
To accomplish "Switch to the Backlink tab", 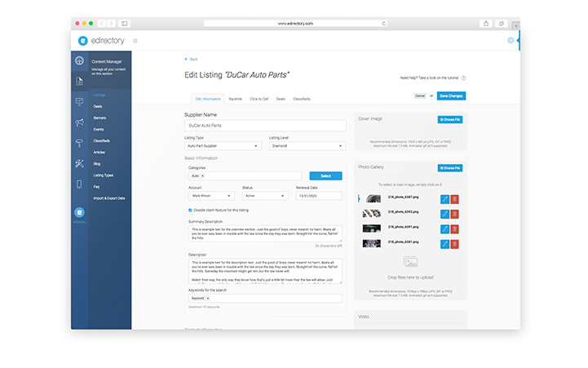I will (x=236, y=99).
